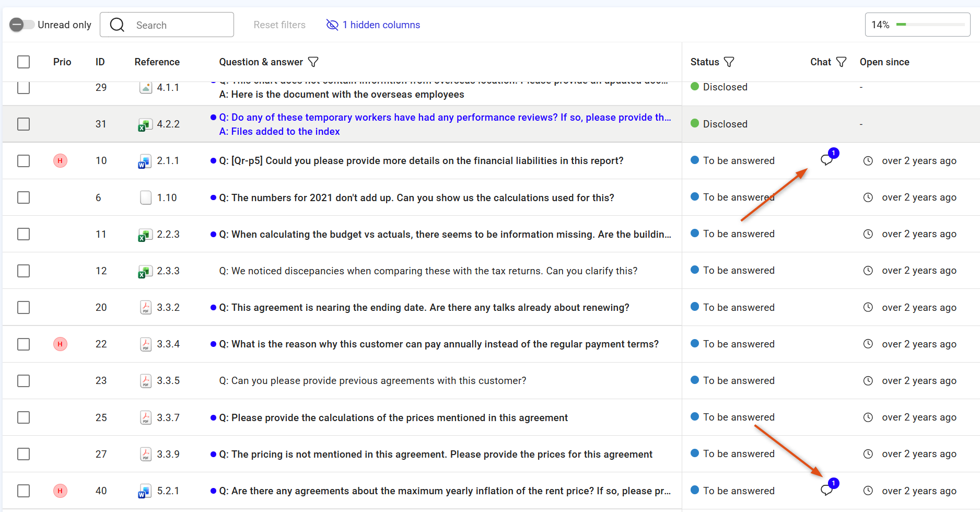Open the Question & answer filter

pyautogui.click(x=313, y=62)
